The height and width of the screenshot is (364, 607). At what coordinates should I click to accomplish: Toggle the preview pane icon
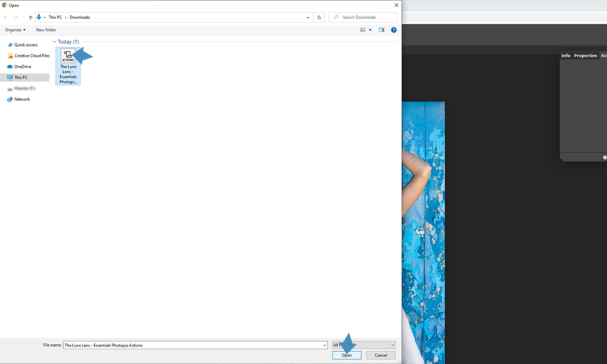tap(381, 30)
